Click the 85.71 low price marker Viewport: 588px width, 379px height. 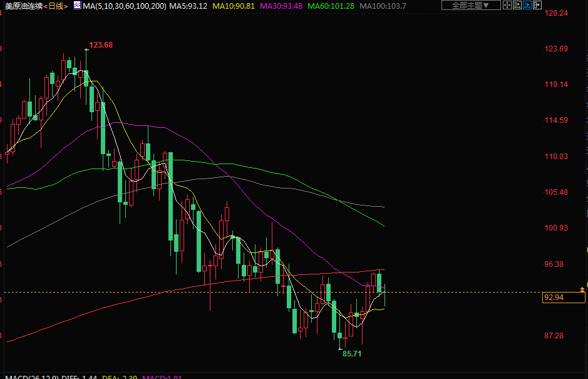351,353
